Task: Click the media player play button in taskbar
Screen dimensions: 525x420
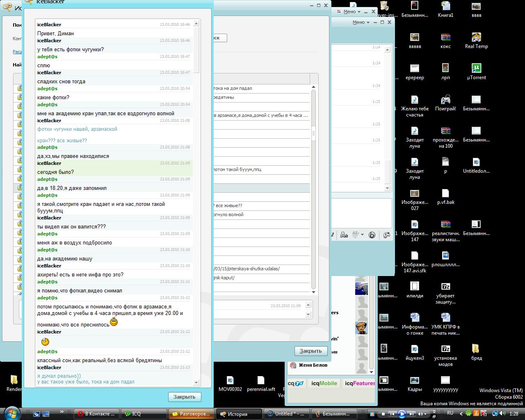Action: (402, 414)
